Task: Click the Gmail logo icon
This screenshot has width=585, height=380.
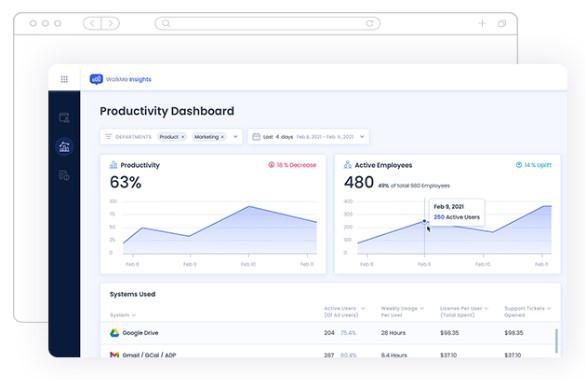Action: point(114,355)
